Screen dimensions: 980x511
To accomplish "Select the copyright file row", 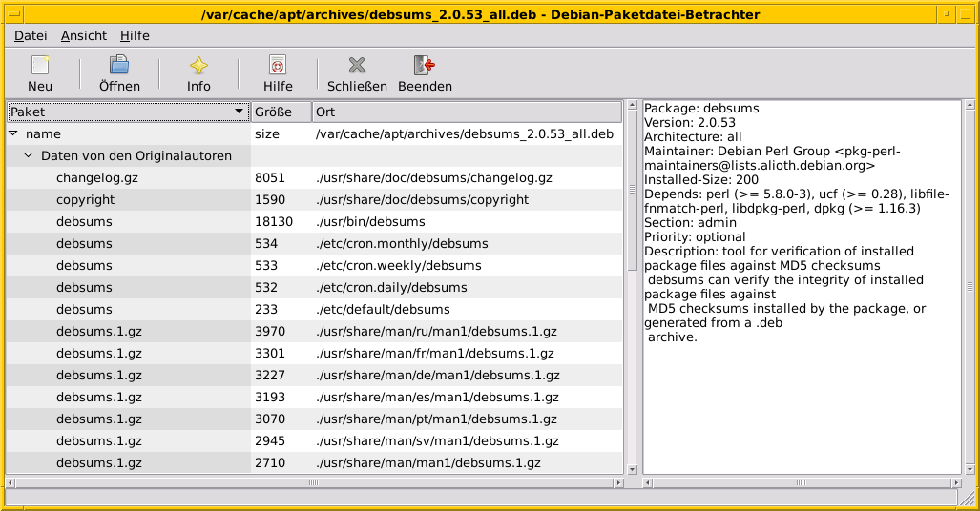I will pos(314,200).
